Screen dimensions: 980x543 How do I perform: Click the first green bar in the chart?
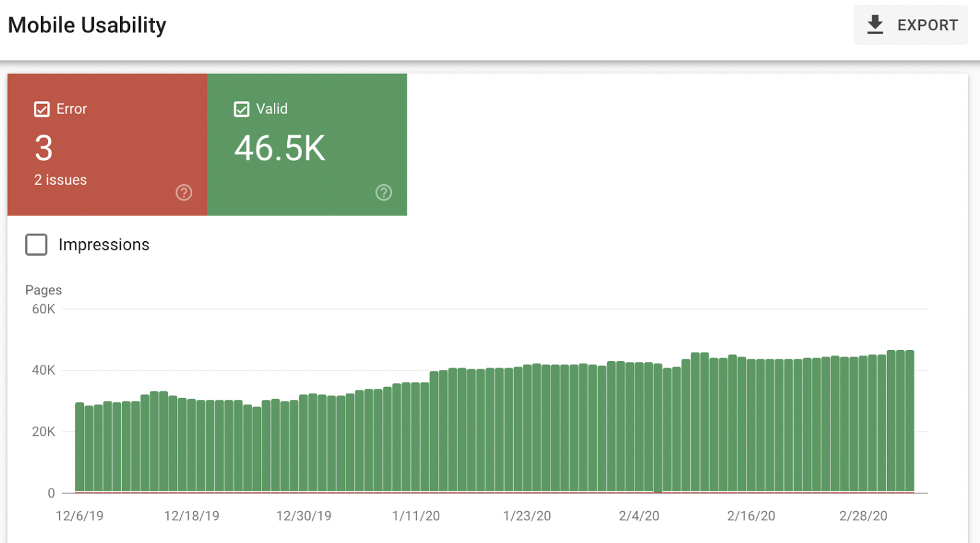80,447
